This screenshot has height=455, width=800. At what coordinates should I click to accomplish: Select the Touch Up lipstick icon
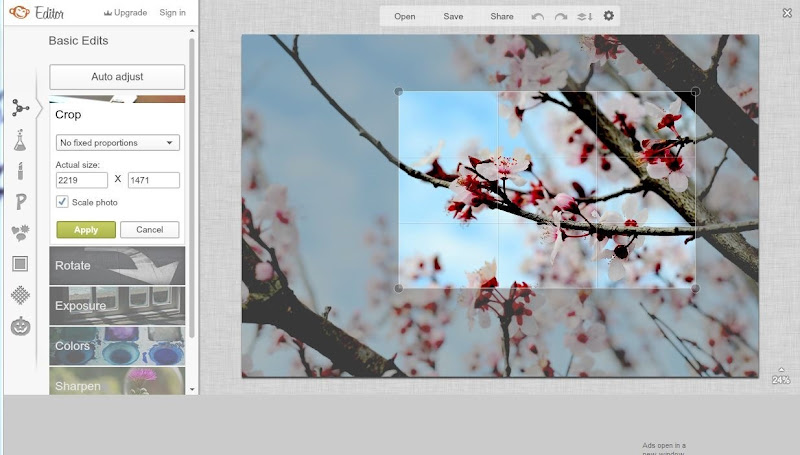pos(20,171)
